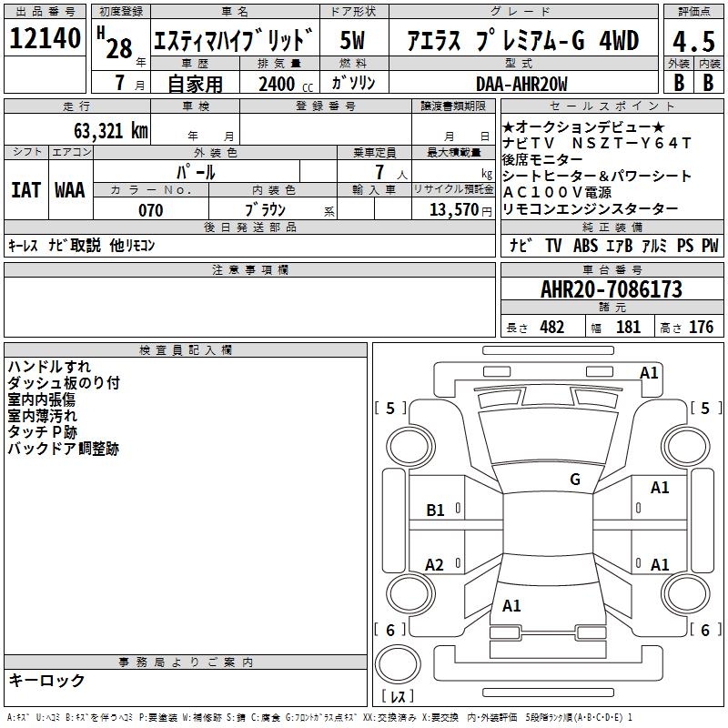Image resolution: width=728 pixels, height=728 pixels.
Task: Click the model code DAA-AHR20W
Action: click(521, 84)
